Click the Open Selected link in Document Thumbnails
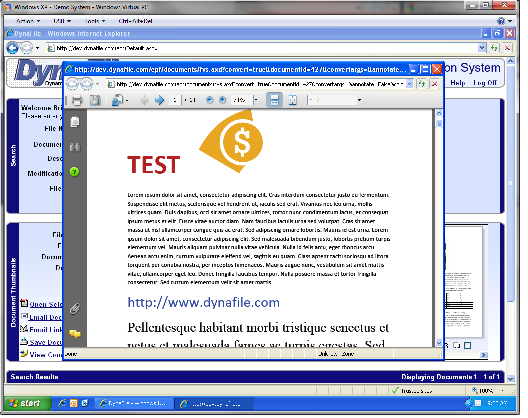The width and height of the screenshot is (528, 418). point(46,304)
